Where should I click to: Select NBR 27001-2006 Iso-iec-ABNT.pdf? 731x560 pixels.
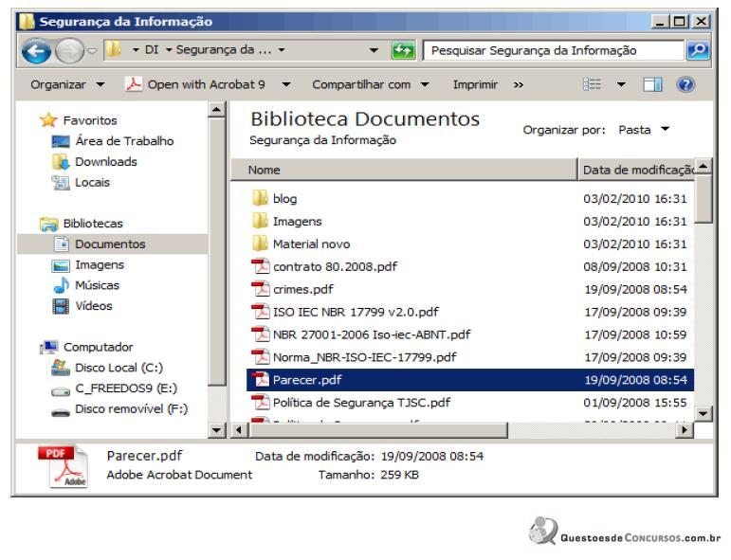372,334
